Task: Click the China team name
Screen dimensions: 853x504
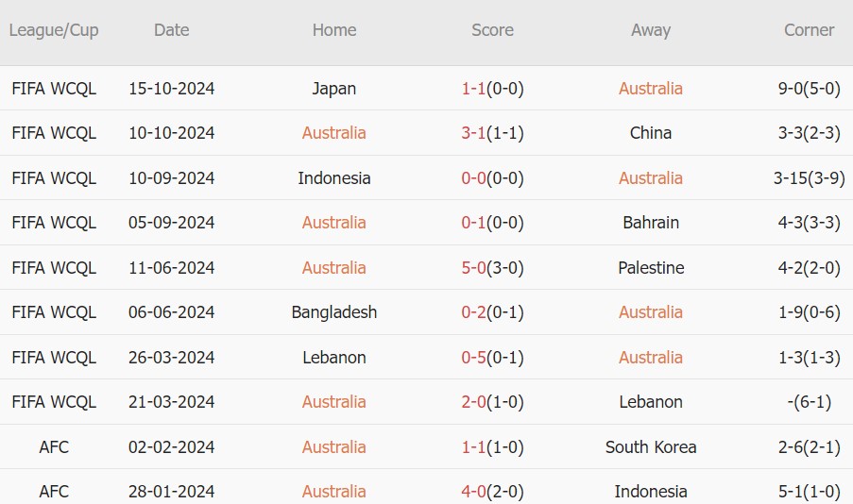Action: click(x=651, y=133)
